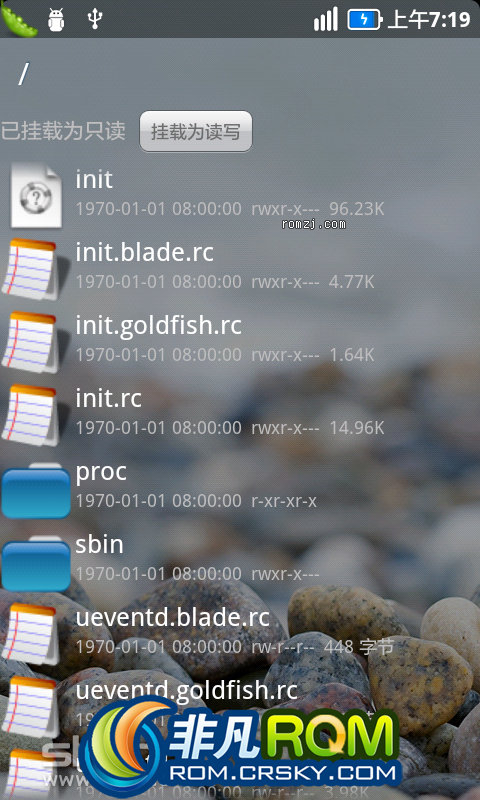Tap the pea pod icon in status bar
The width and height of the screenshot is (480, 800).
coord(19,19)
